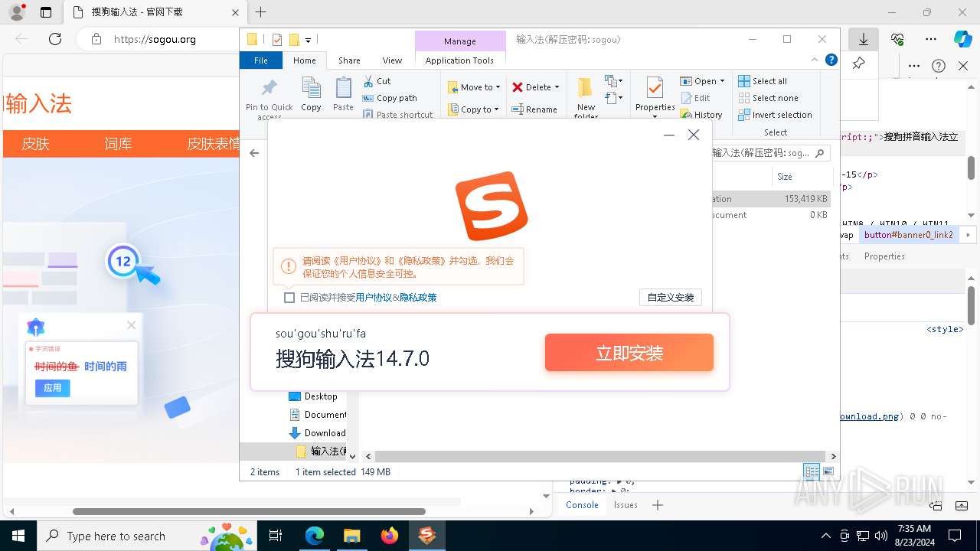Click Cut in Explorer ribbon
The height and width of the screenshot is (551, 980).
(377, 81)
